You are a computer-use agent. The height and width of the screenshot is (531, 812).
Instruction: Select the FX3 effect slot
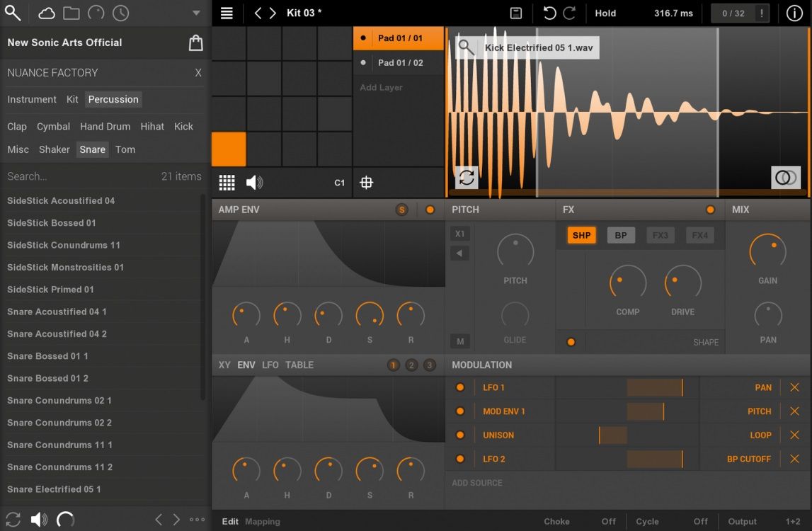coord(660,235)
